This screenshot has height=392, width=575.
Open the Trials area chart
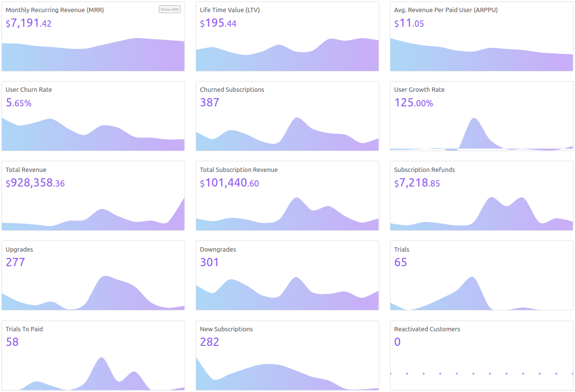(481, 293)
